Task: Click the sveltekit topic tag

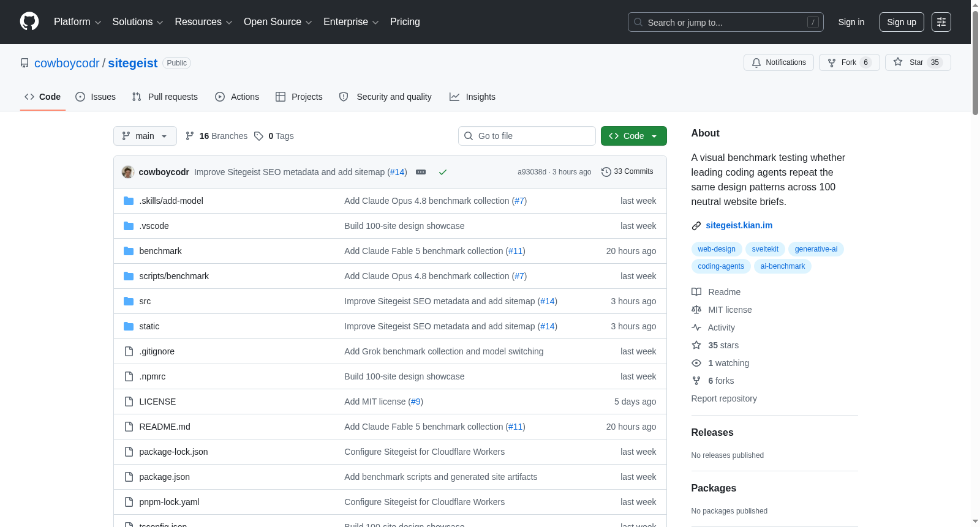Action: (x=765, y=249)
